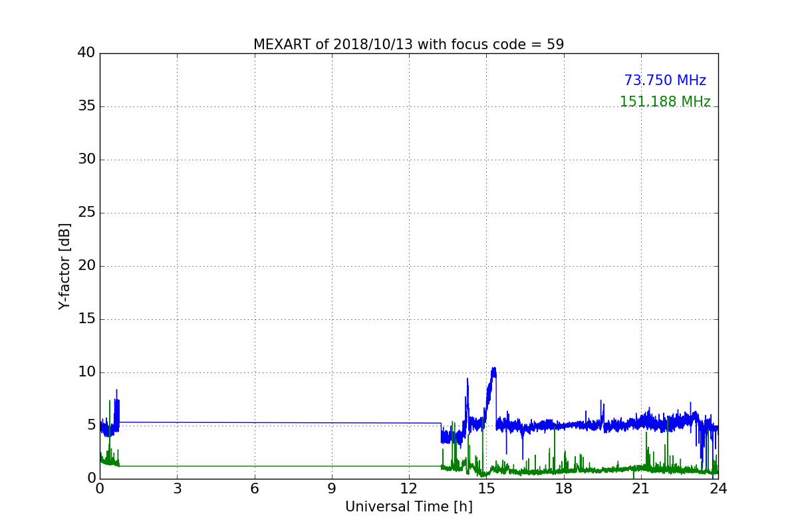The height and width of the screenshot is (532, 798).
Task: Click the 'Universal Time [h]' axis label
Action: click(409, 507)
